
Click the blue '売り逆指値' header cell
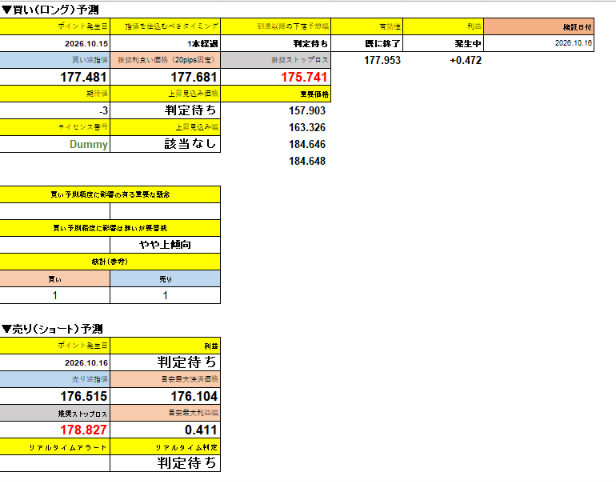pyautogui.click(x=55, y=379)
